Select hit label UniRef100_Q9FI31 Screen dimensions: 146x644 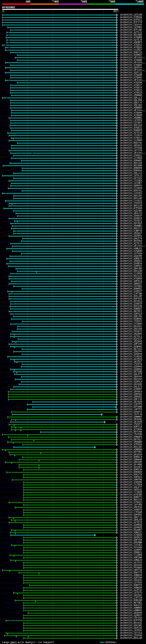pos(131,399)
